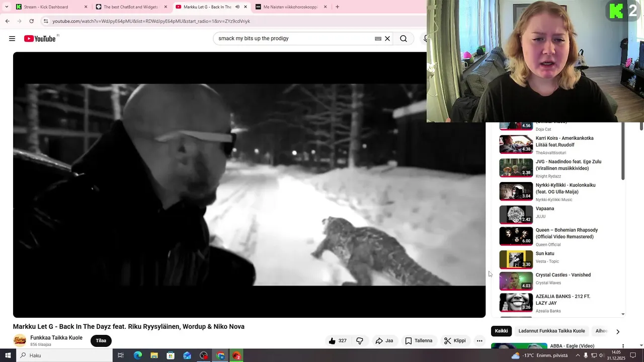Open the Vapaana by JUJU thumbnail

pos(516,215)
